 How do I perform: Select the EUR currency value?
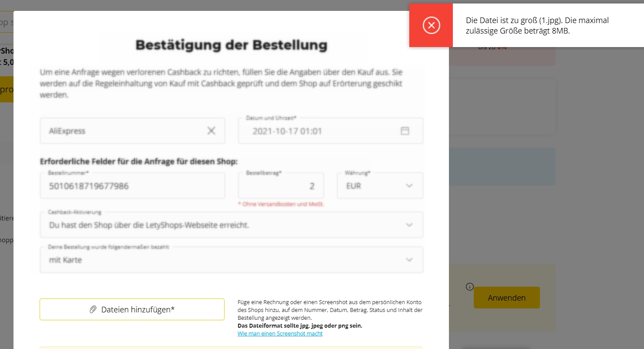coord(354,186)
